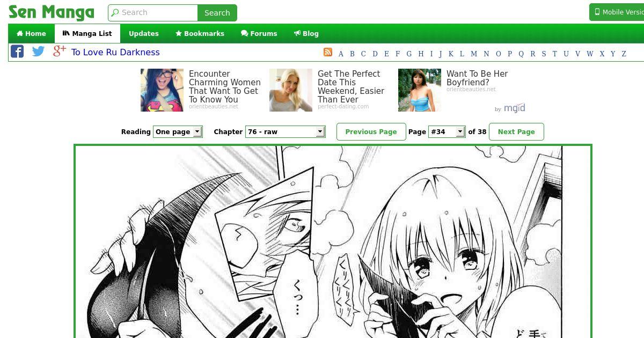Go to the Home menu item
This screenshot has width=644, height=338.
click(x=31, y=33)
